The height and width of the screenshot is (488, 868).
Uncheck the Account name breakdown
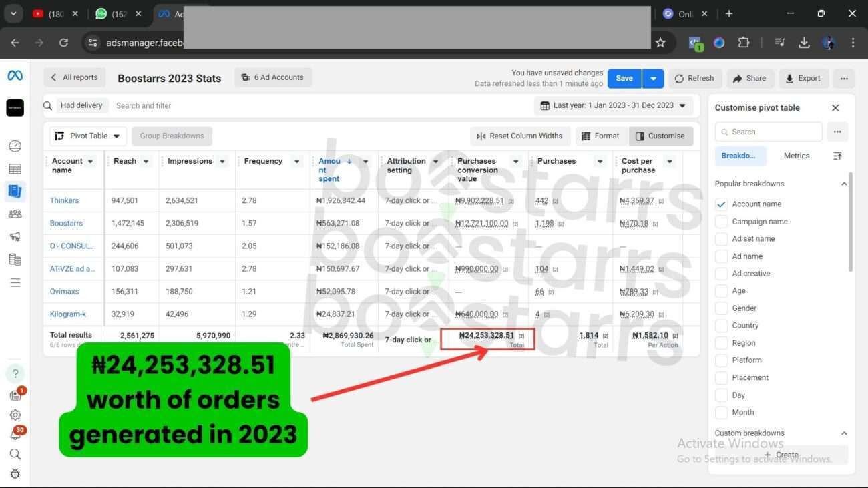click(x=721, y=204)
